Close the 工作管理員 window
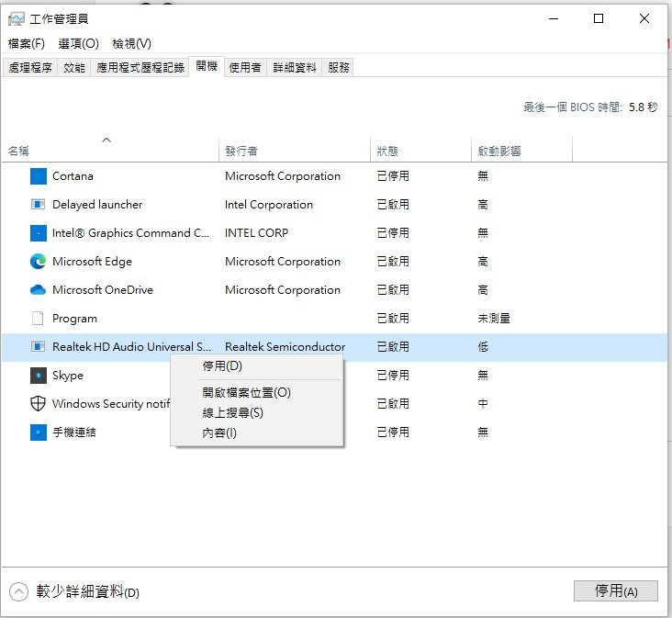Viewport: 672px width, 618px height. (644, 19)
